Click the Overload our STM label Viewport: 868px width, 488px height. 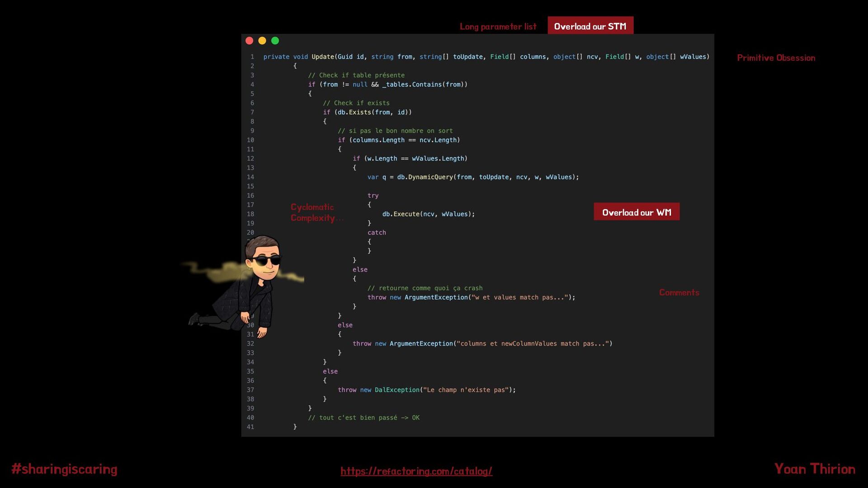click(590, 26)
